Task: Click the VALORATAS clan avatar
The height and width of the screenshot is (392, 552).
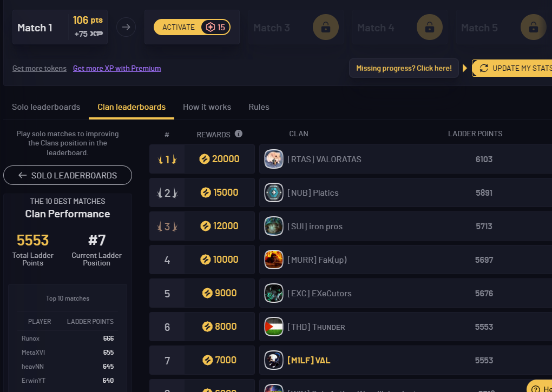Action: pyautogui.click(x=274, y=159)
